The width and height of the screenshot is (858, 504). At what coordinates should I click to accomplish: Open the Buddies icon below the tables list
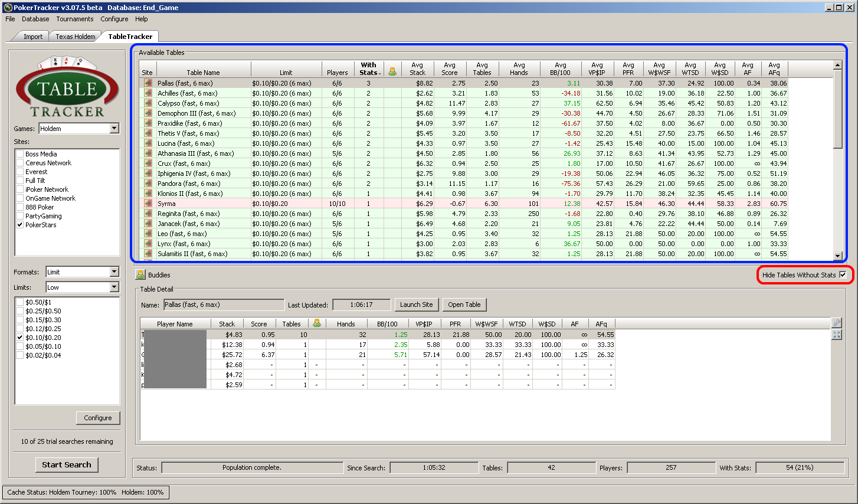point(140,274)
